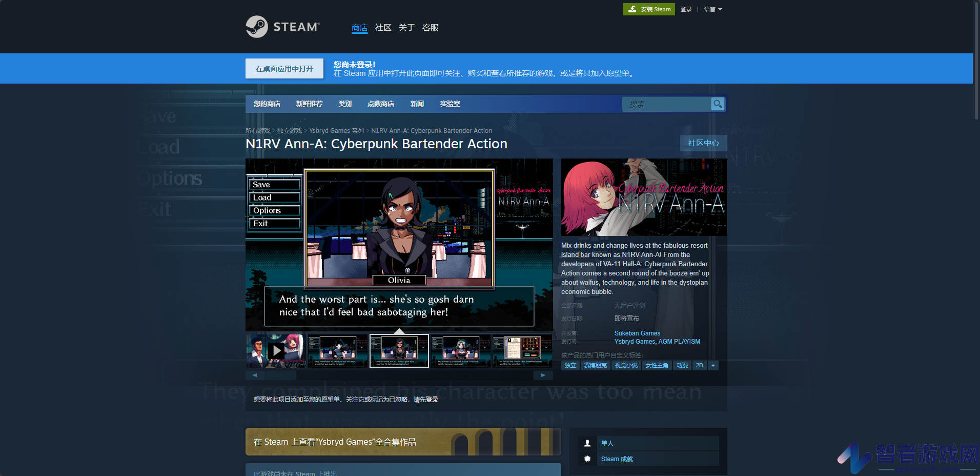980x476 pixels.
Task: Play the trailer video thumbnail
Action: pos(277,351)
